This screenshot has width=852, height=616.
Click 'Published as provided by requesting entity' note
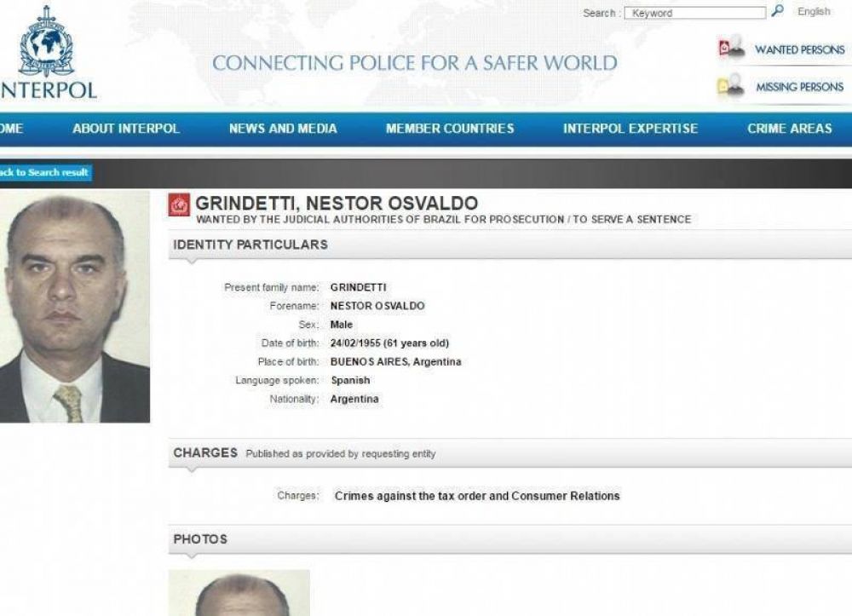coord(341,453)
